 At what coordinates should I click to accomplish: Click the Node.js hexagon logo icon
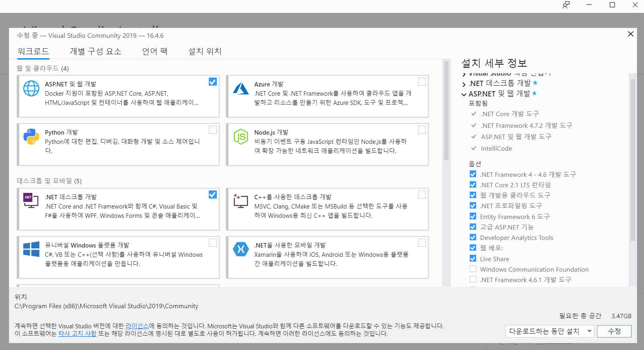point(241,137)
